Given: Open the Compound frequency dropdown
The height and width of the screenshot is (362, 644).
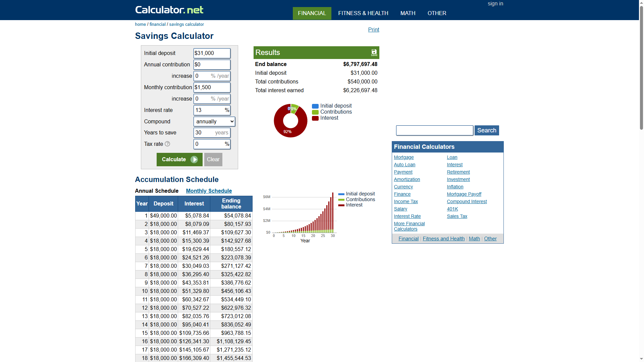Looking at the screenshot, I should point(214,121).
